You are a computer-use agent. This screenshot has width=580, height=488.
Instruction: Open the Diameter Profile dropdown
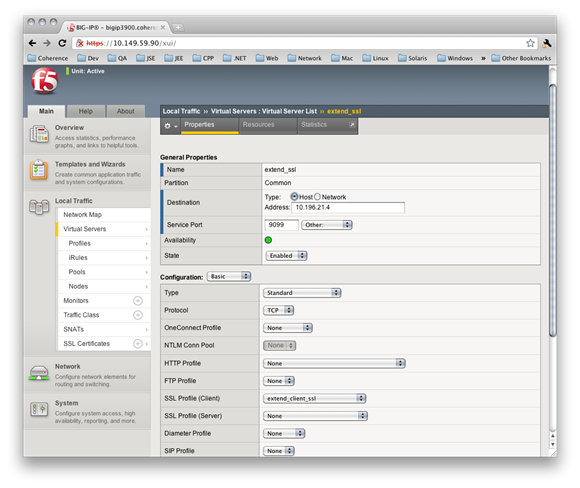pos(284,434)
